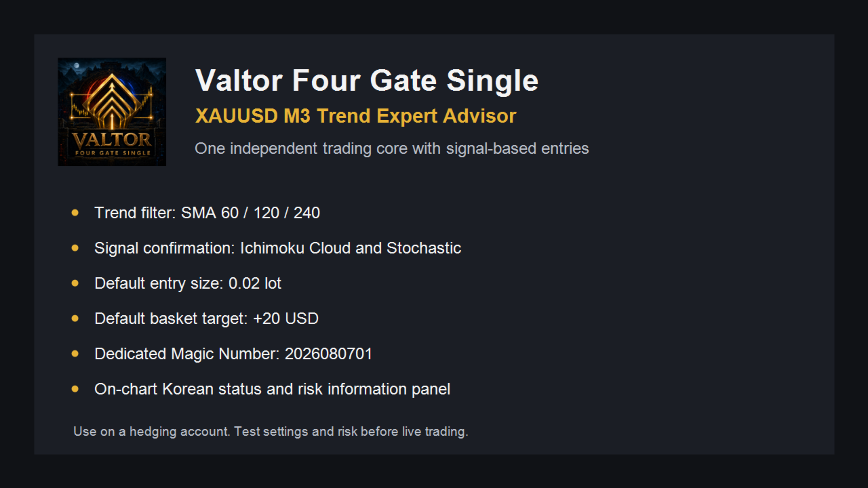The width and height of the screenshot is (868, 488).
Task: Click the Default entry size 0.02 lot text
Action: (x=188, y=283)
